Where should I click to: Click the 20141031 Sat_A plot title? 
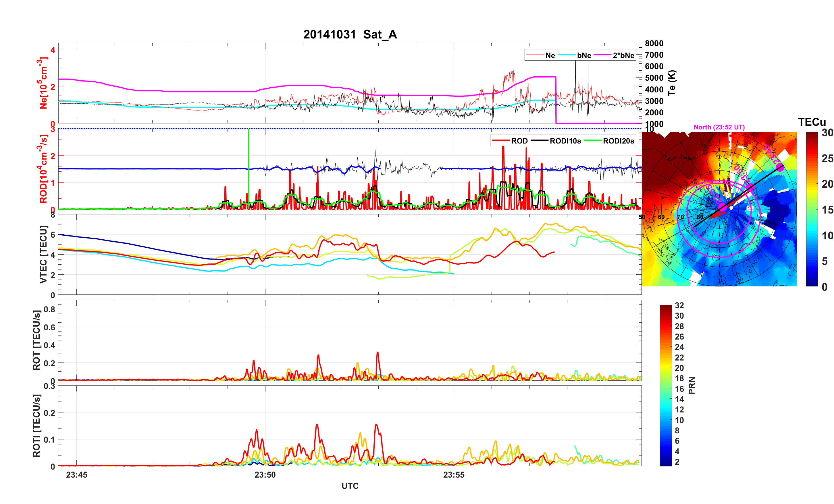(350, 34)
